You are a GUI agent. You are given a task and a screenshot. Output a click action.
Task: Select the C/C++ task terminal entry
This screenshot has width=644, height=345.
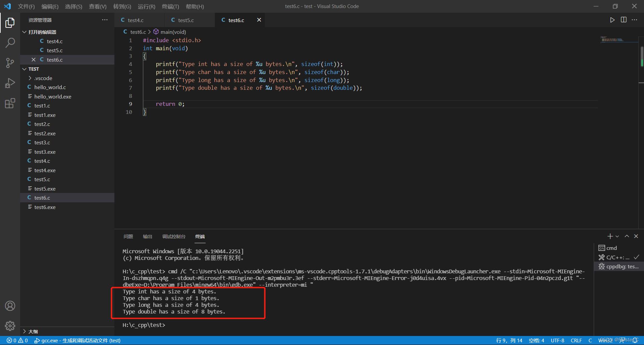[x=619, y=257]
